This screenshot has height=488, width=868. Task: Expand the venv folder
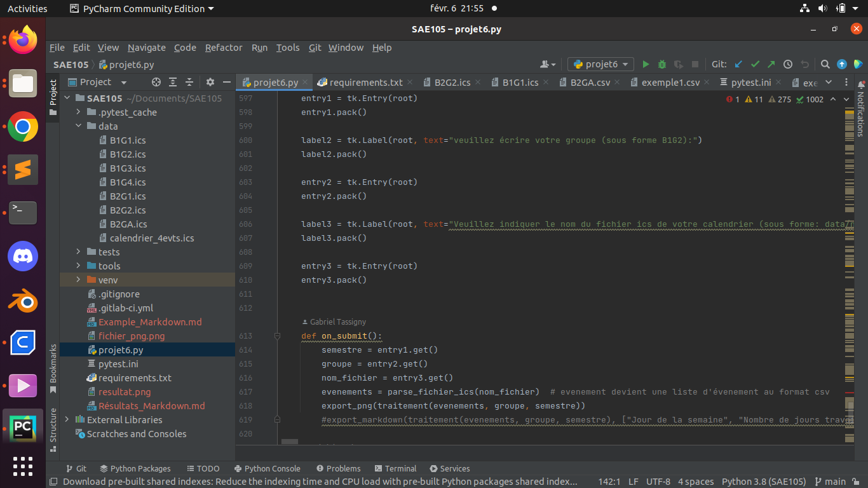(78, 280)
